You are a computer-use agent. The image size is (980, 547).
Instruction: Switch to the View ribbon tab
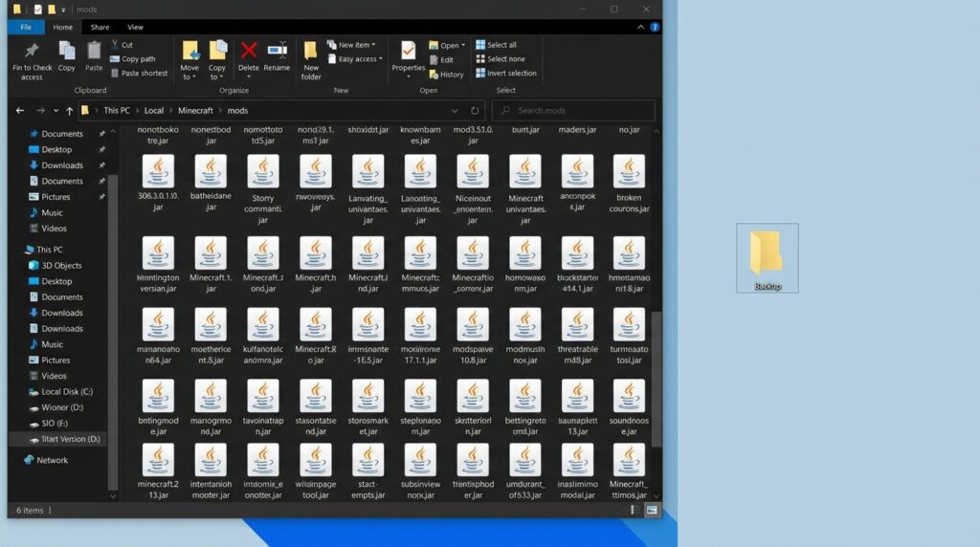click(x=135, y=27)
